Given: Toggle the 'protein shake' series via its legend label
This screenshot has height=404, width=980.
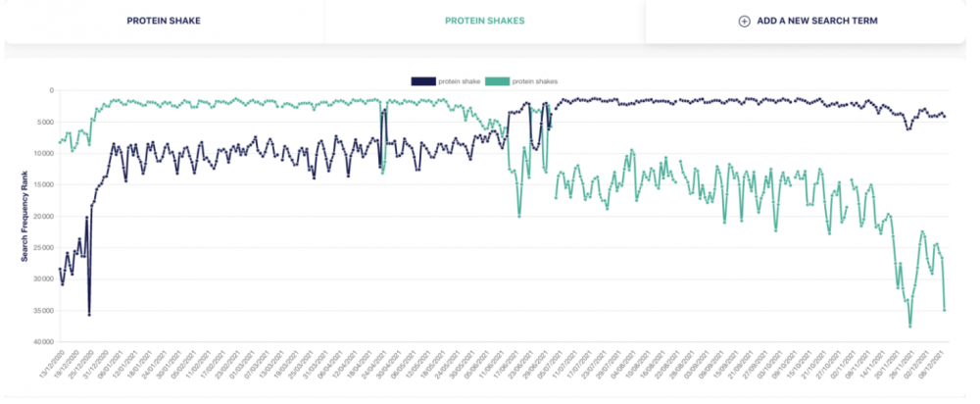Looking at the screenshot, I should [x=460, y=81].
